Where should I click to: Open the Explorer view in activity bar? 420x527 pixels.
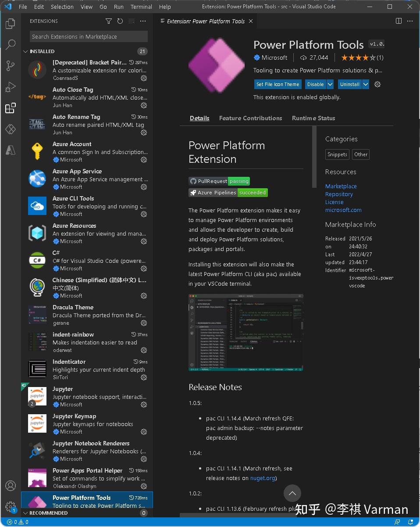tap(11, 24)
